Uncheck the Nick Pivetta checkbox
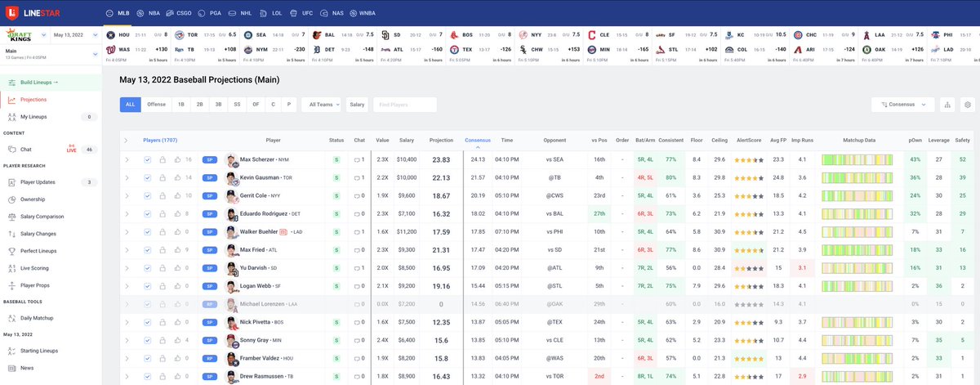Viewport: 980px width, 385px height. pyautogui.click(x=148, y=323)
